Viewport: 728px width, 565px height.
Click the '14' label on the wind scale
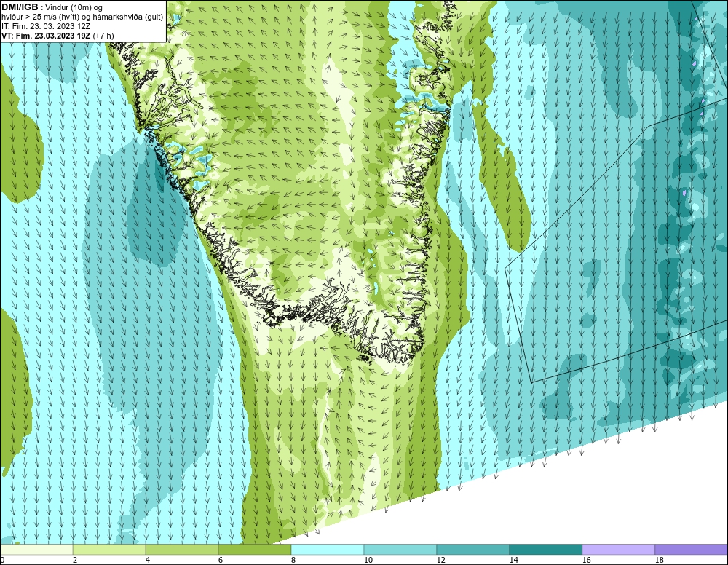513,560
